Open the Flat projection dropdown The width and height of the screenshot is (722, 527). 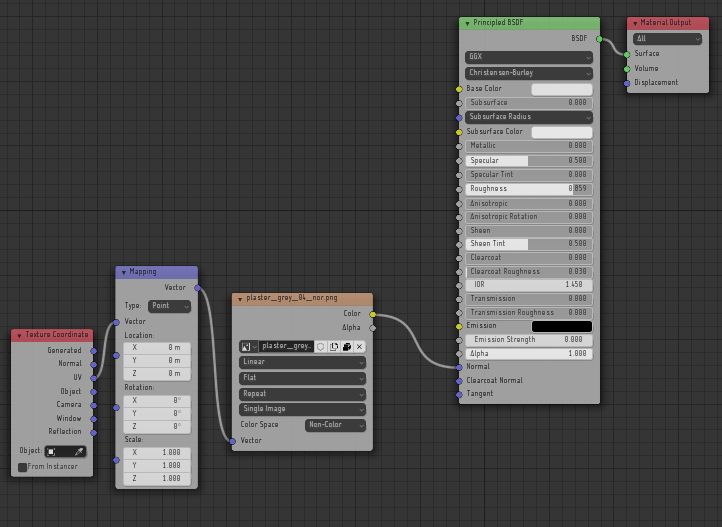pos(303,378)
